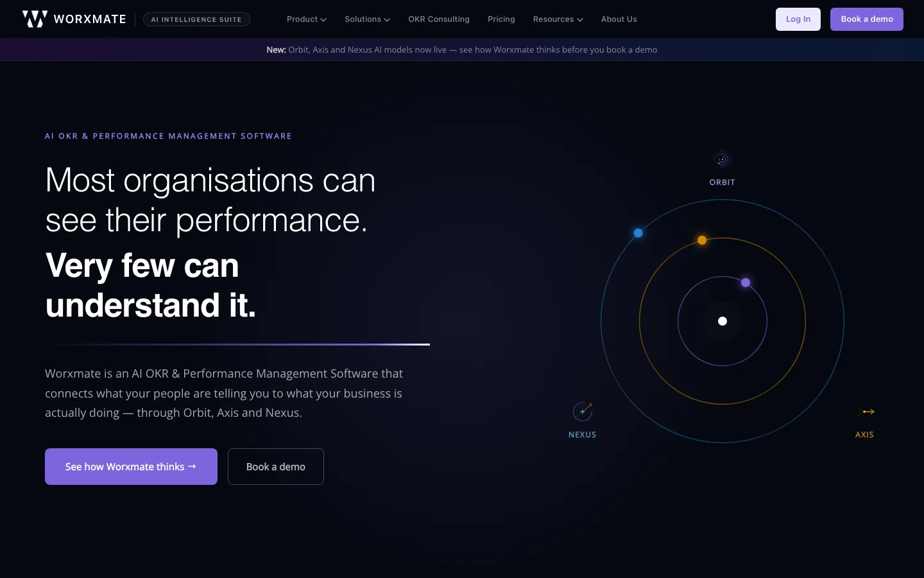924x578 pixels.
Task: Click Book a demo in the header
Action: [867, 19]
